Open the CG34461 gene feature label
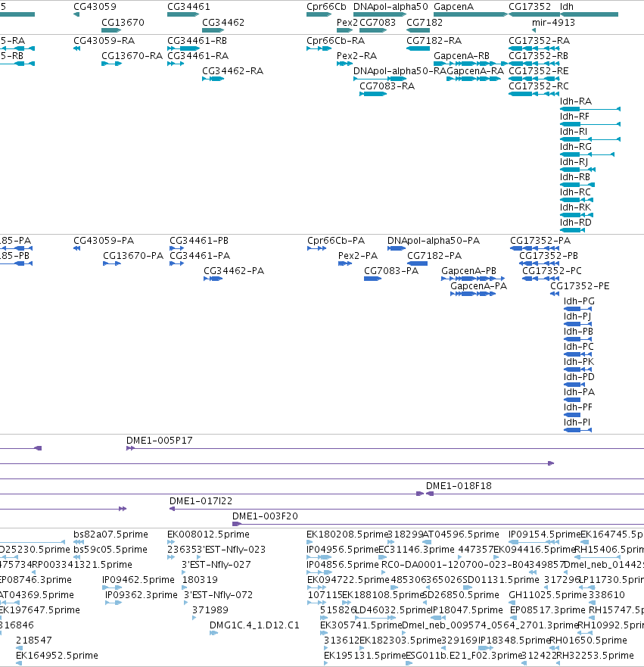 pyautogui.click(x=188, y=7)
